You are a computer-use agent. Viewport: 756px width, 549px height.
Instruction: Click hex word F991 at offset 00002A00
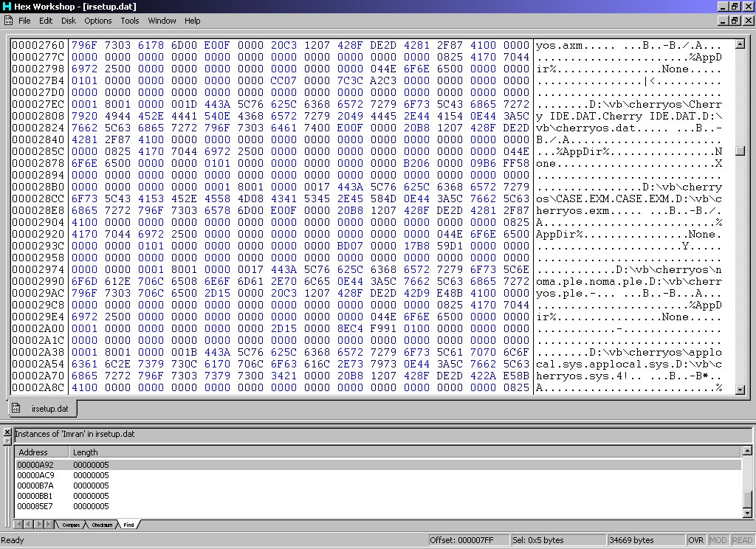pos(383,328)
